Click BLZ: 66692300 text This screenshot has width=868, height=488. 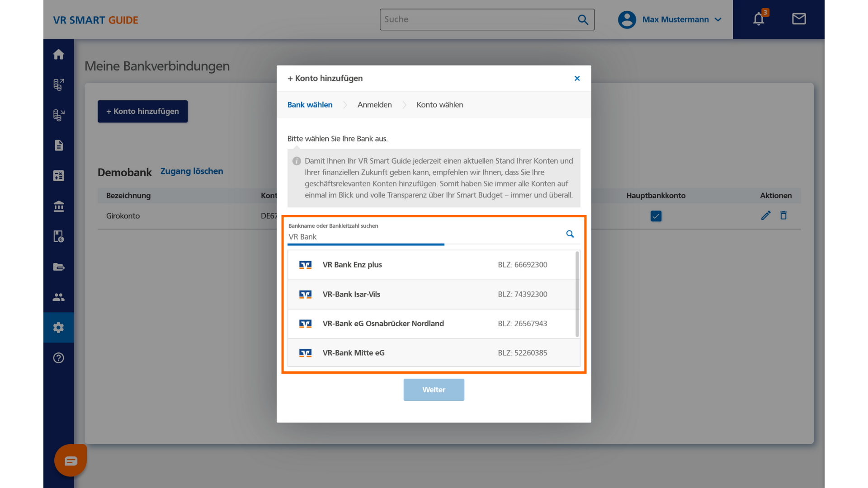[523, 265]
